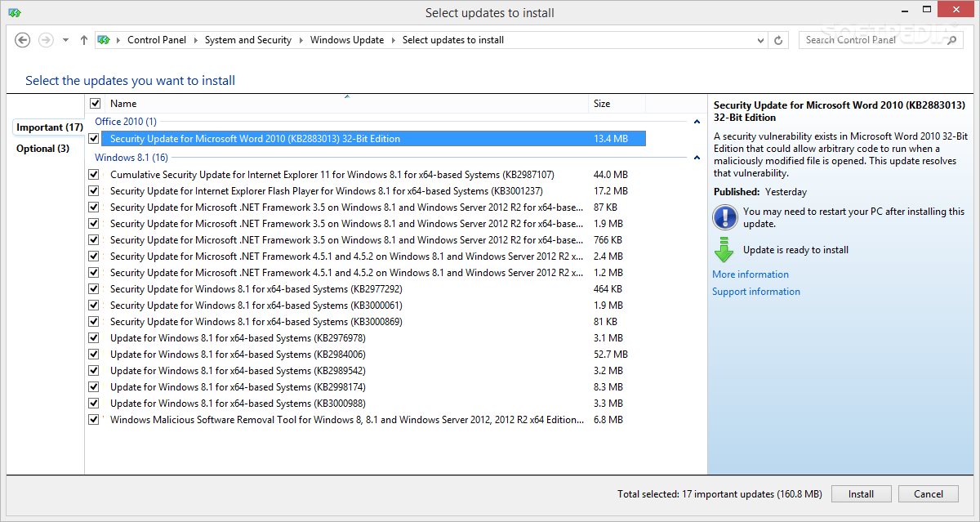Open the Support information link
This screenshot has width=980, height=522.
point(756,292)
